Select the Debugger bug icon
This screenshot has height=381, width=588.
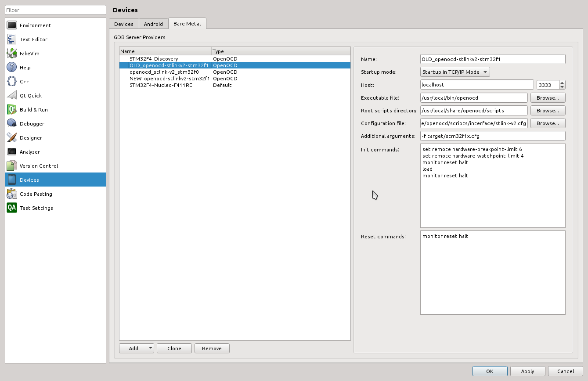[x=12, y=124]
